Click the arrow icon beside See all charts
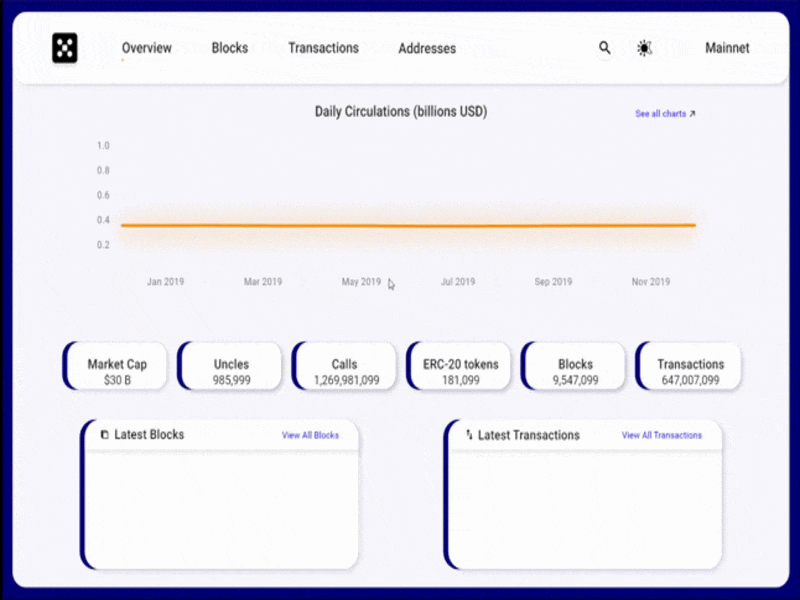The height and width of the screenshot is (600, 800). [692, 114]
